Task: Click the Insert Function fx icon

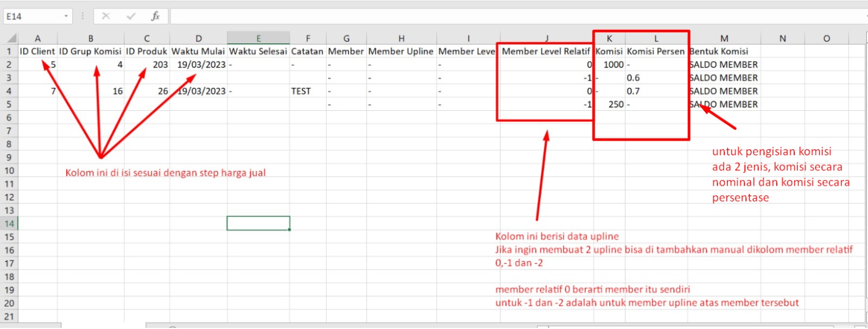Action: click(x=155, y=16)
